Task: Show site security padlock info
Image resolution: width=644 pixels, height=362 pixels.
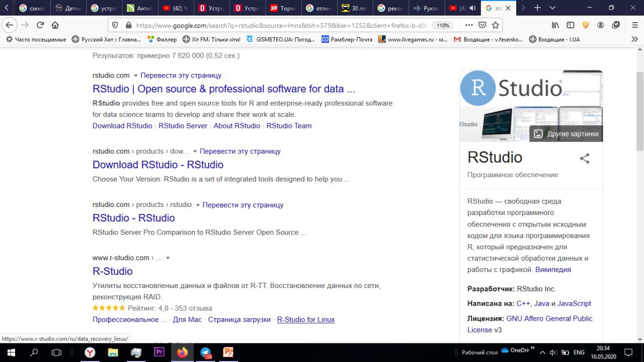Action: 128,25
